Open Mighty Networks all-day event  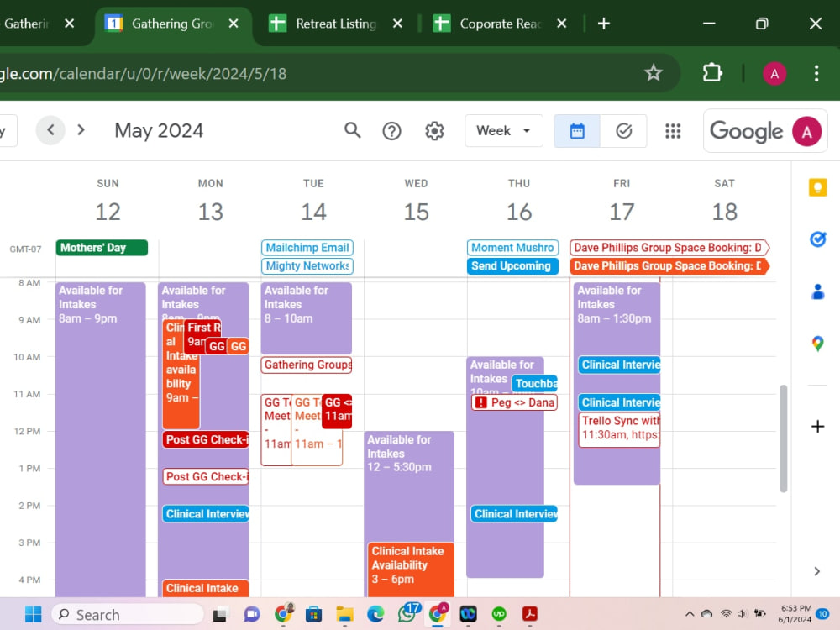pos(307,265)
